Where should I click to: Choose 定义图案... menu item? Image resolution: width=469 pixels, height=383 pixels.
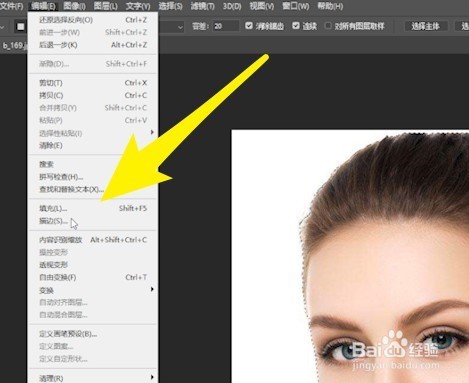point(93,346)
